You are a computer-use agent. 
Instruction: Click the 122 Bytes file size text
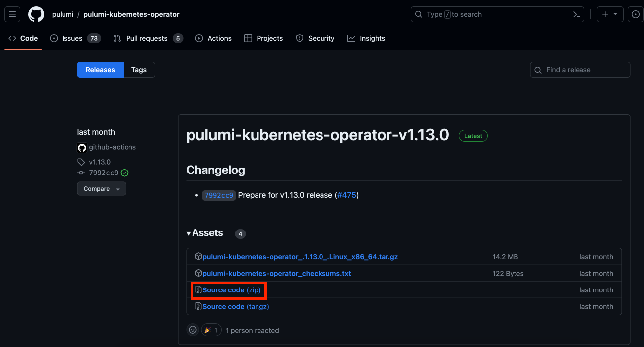pos(508,273)
